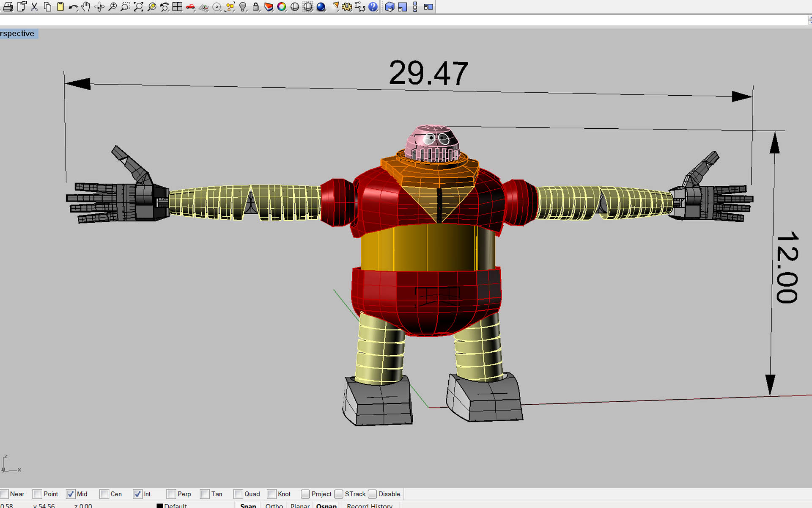Select the Rotate View tool

click(x=99, y=7)
